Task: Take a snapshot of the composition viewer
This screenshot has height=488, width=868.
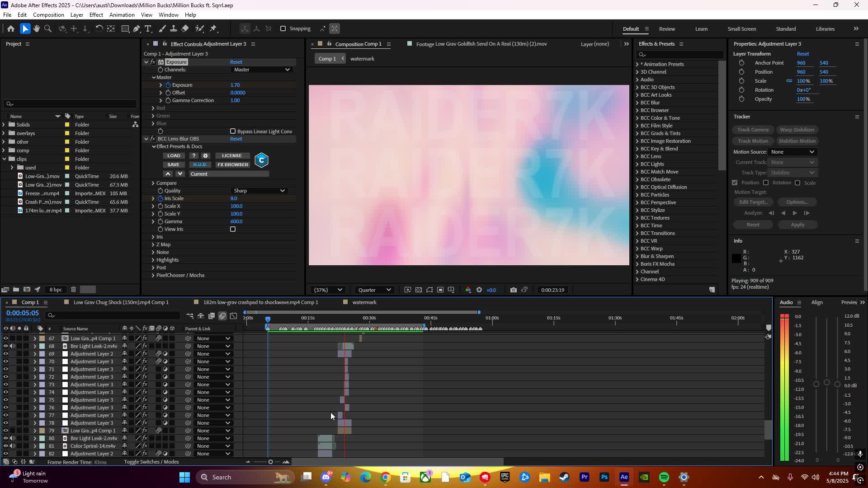Action: (513, 290)
